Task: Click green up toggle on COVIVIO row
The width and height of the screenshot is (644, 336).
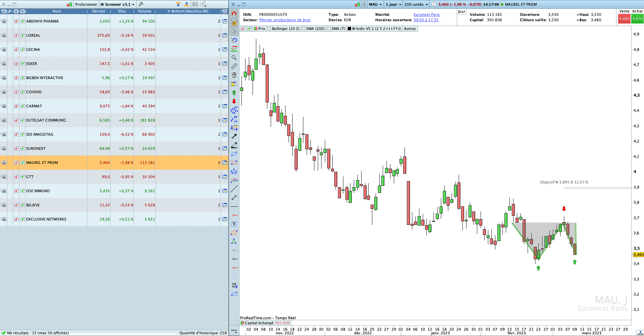Action: (x=23, y=92)
